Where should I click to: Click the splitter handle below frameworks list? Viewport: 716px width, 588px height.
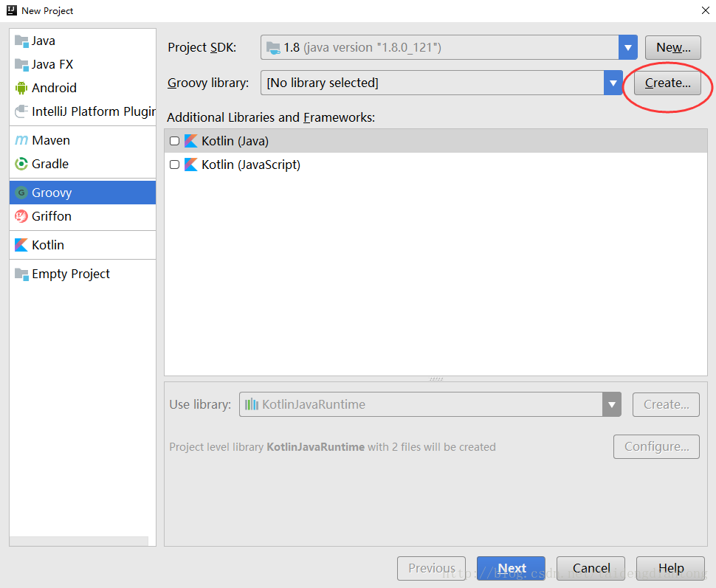[436, 379]
